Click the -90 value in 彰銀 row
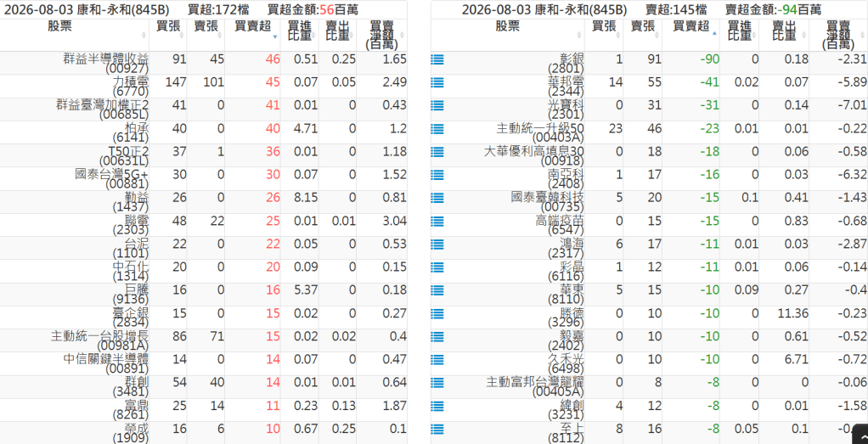The height and width of the screenshot is (444, 868). pyautogui.click(x=708, y=59)
